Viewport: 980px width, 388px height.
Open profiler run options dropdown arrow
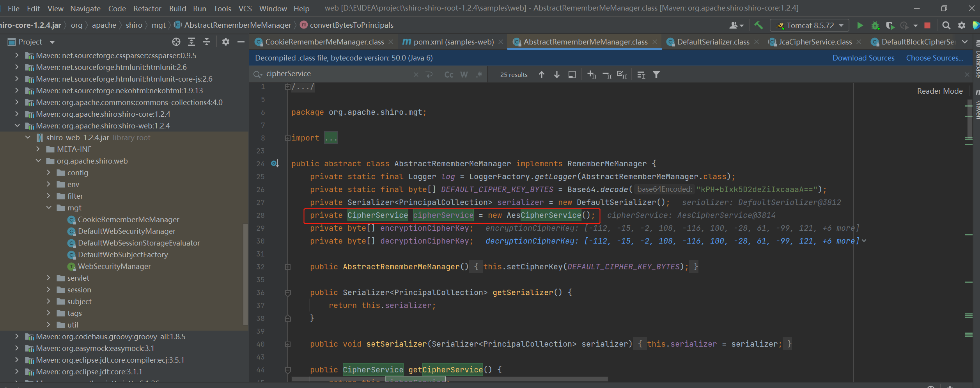pos(916,26)
